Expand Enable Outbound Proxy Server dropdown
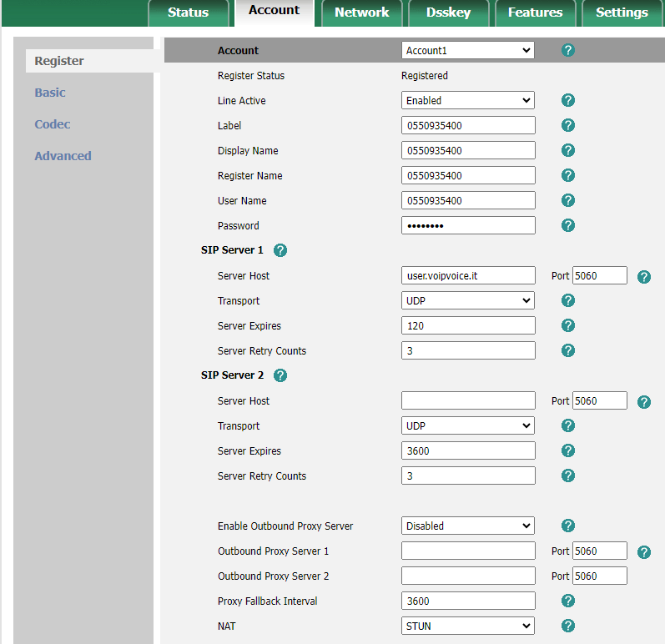The height and width of the screenshot is (644, 665). pos(468,526)
